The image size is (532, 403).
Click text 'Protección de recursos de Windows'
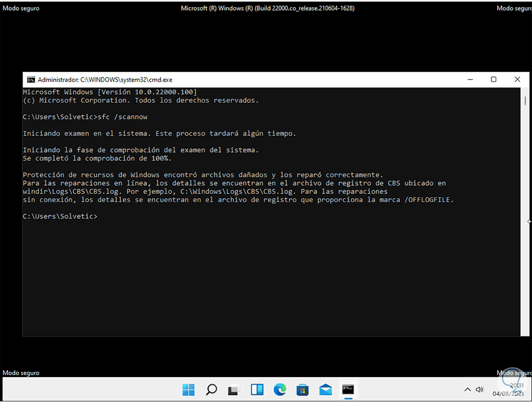click(x=91, y=175)
